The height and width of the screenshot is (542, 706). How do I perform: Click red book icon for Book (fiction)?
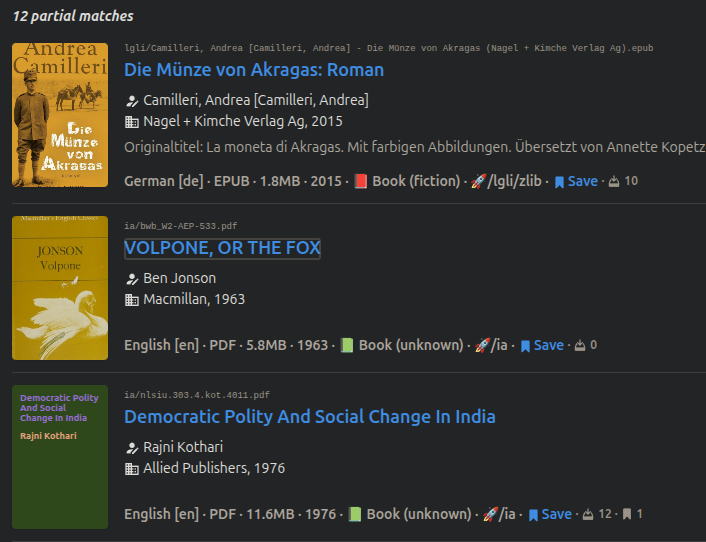tap(361, 181)
